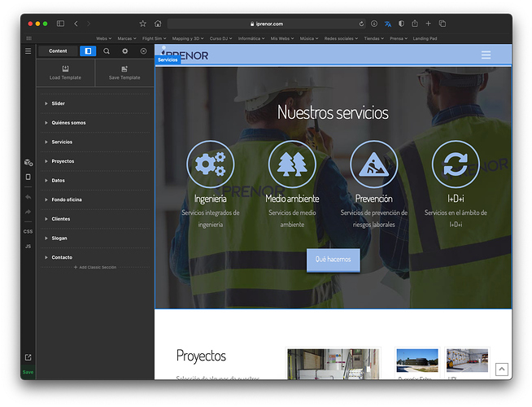Click the Save Template icon
The image size is (532, 407).
(124, 69)
